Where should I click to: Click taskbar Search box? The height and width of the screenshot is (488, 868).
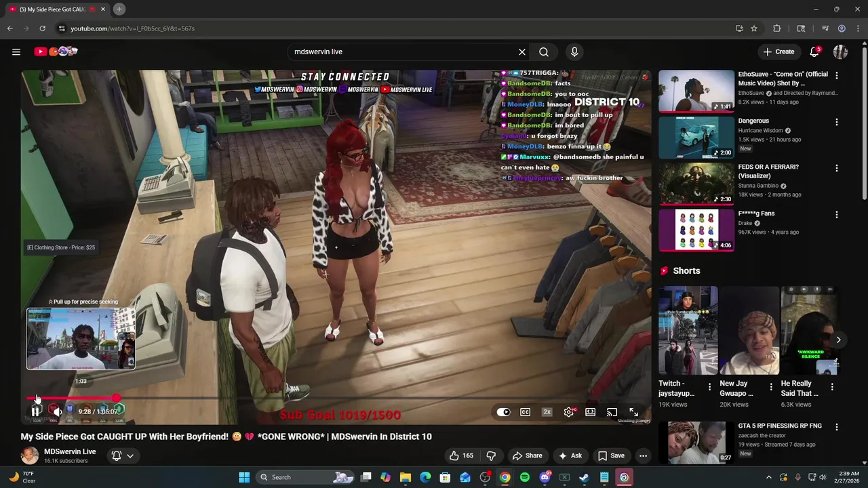coord(305,477)
